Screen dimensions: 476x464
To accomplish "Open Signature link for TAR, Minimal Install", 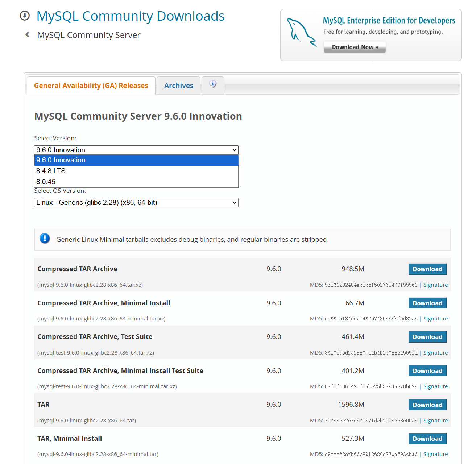I will (x=435, y=454).
